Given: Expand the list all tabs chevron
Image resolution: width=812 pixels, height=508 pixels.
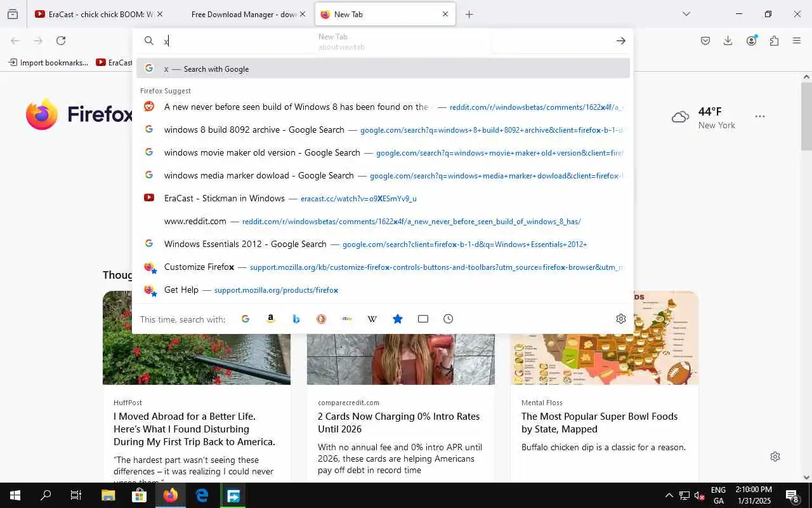Looking at the screenshot, I should pyautogui.click(x=686, y=14).
